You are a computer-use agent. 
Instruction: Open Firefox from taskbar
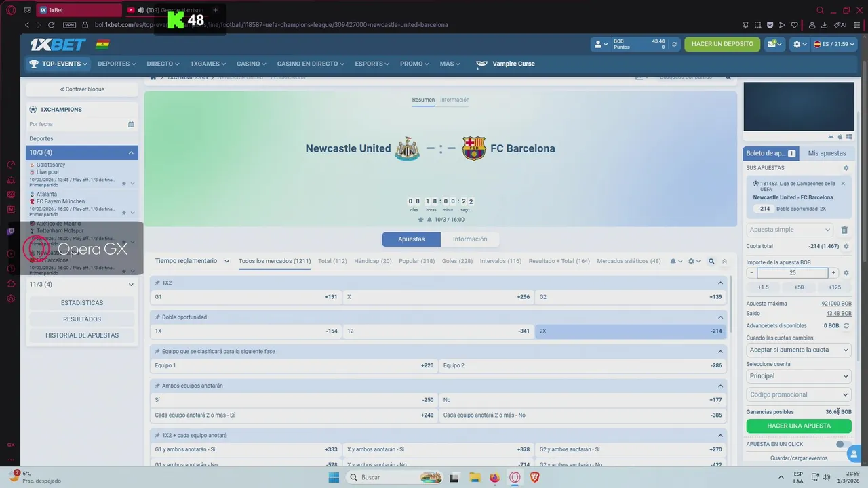(x=494, y=477)
